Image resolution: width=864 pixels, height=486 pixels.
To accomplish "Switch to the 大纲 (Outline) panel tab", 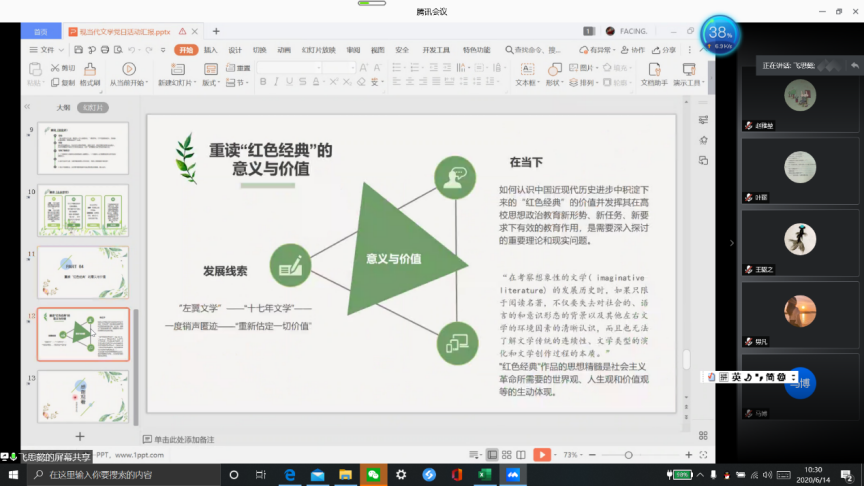I will coord(63,107).
